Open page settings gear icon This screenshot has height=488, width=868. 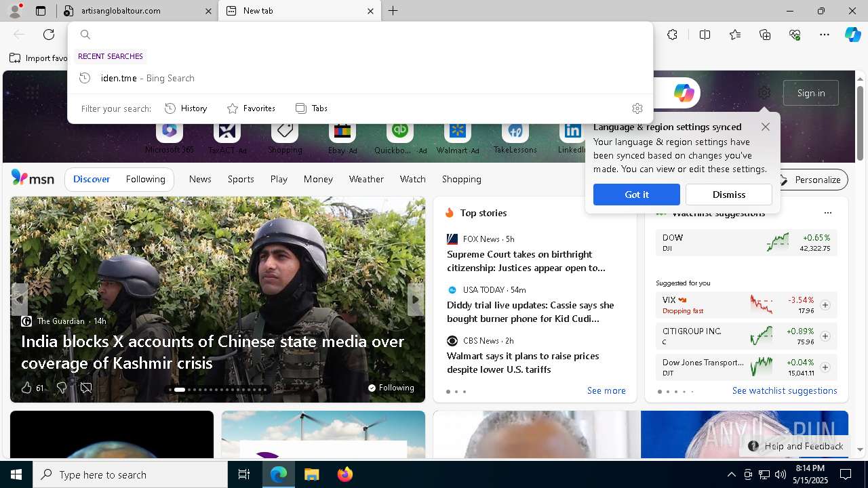pyautogui.click(x=764, y=93)
